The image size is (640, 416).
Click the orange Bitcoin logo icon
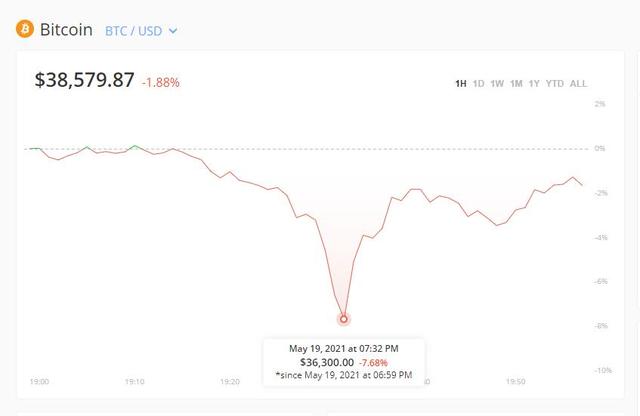click(25, 29)
